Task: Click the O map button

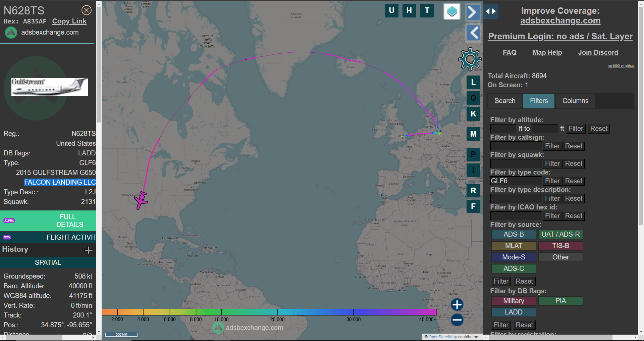Action: click(x=473, y=98)
